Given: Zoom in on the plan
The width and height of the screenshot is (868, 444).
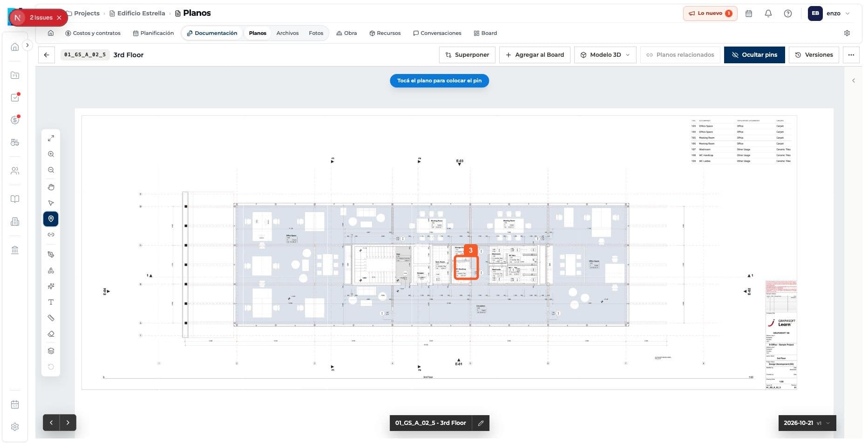Looking at the screenshot, I should (51, 154).
